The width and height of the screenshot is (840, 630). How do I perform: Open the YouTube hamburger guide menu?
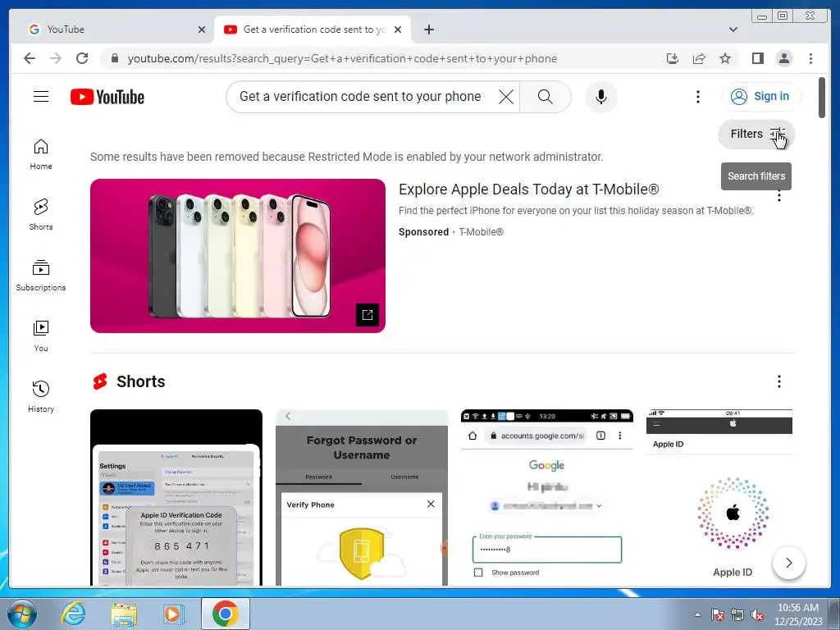coord(41,97)
